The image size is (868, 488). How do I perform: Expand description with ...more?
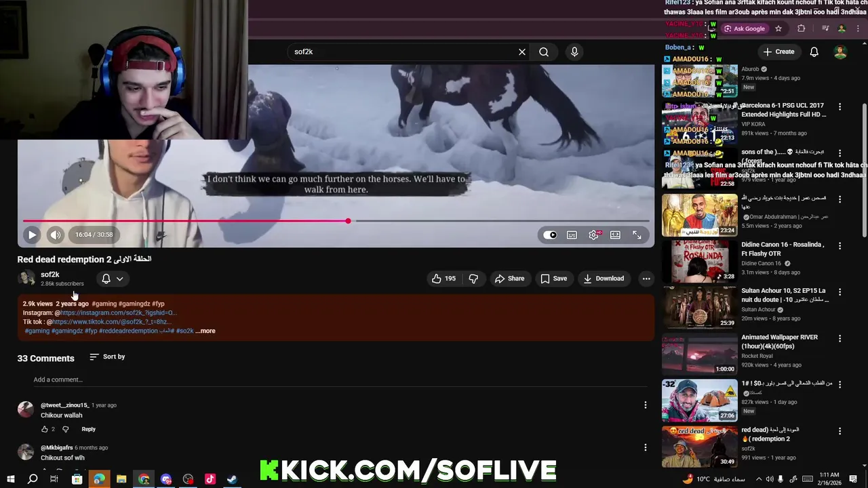205,331
